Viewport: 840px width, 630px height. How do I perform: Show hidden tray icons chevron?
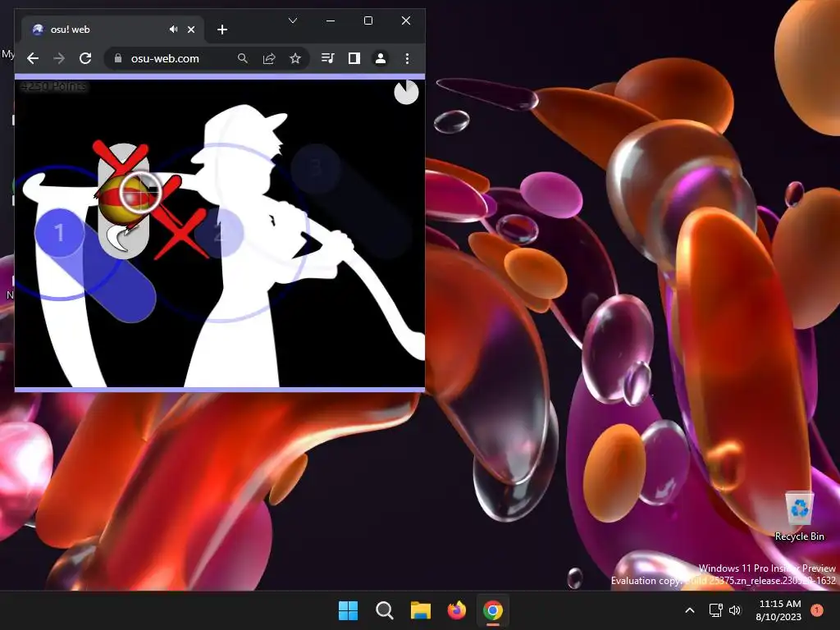point(690,610)
